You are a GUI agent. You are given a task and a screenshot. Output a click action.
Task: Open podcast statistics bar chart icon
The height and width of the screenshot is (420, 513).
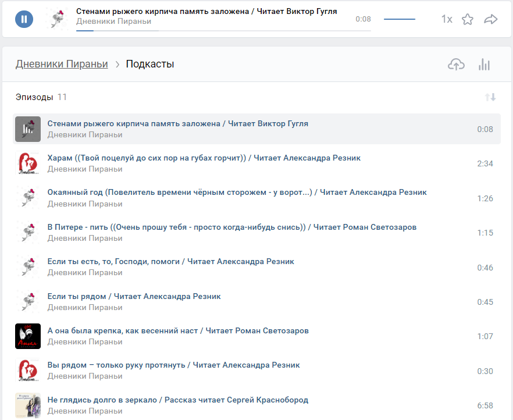pyautogui.click(x=484, y=65)
